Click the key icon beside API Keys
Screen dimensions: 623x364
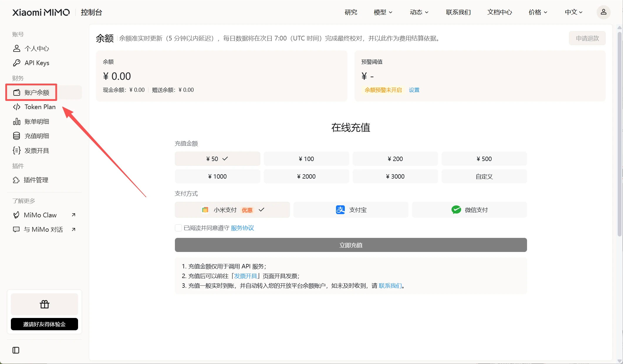[x=17, y=63]
